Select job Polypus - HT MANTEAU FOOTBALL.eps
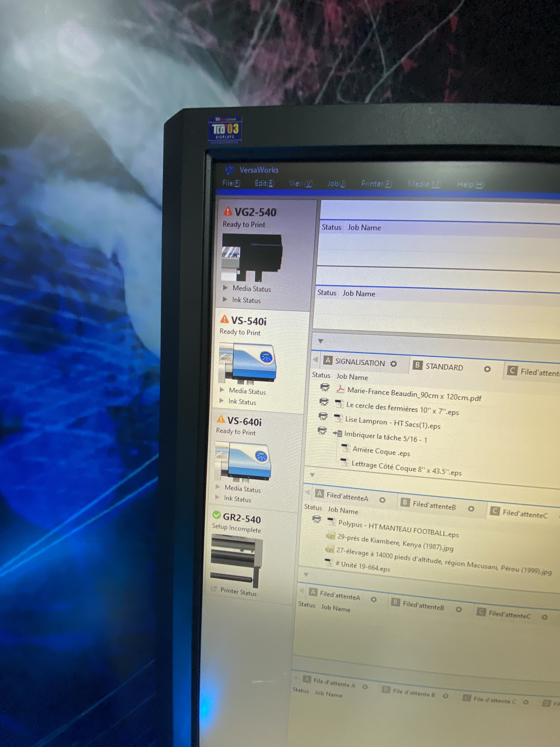The height and width of the screenshot is (747, 560). (x=398, y=529)
